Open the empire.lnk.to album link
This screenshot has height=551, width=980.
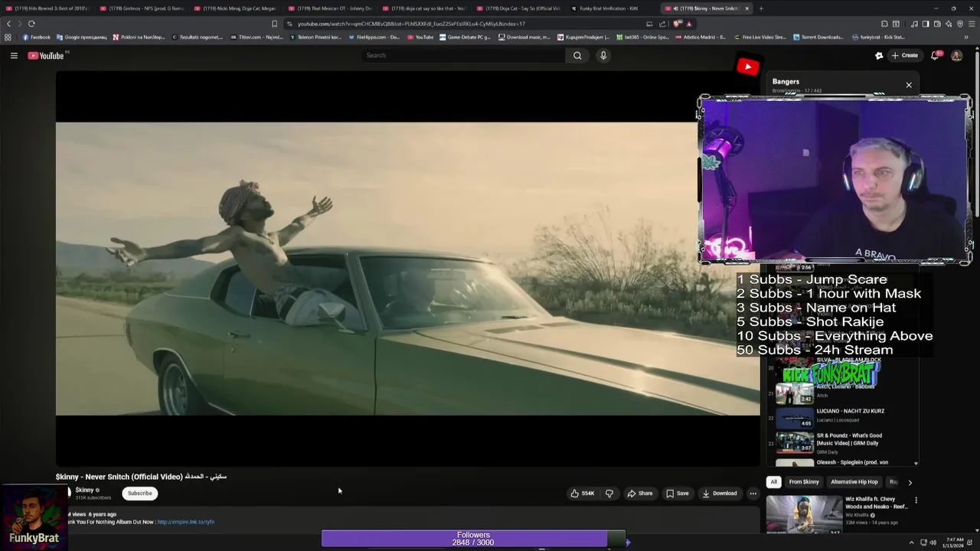pyautogui.click(x=185, y=522)
